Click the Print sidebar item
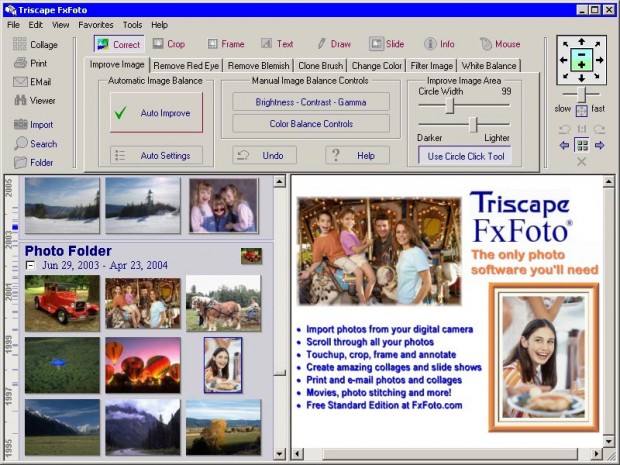Image resolution: width=620 pixels, height=465 pixels. click(x=31, y=63)
